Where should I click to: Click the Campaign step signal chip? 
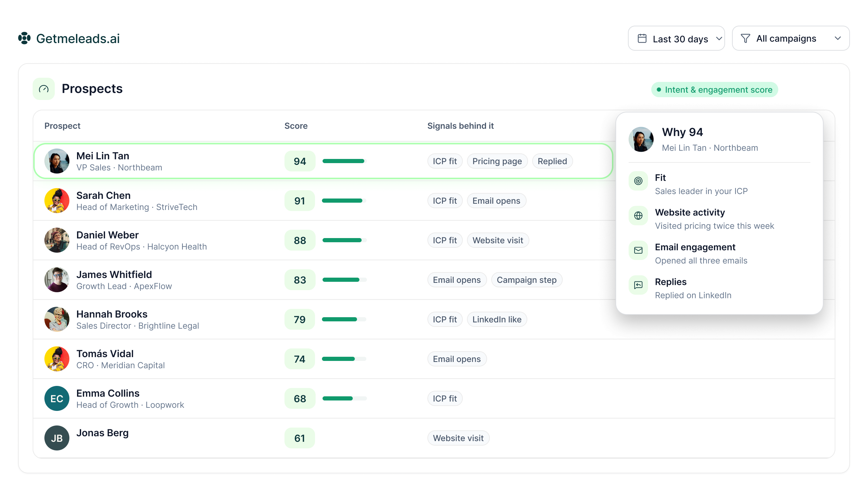pos(527,280)
